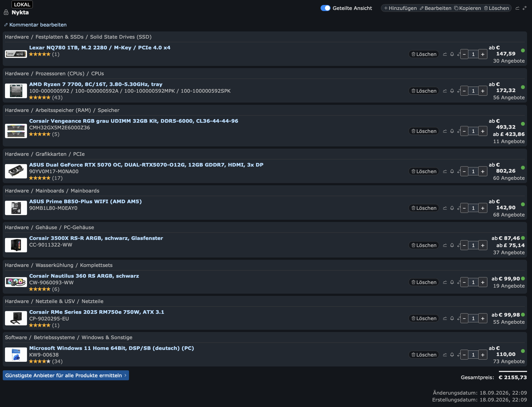
Task: Increase quantity of ASUS Prime B850-Plus WIFI
Action: 483,208
